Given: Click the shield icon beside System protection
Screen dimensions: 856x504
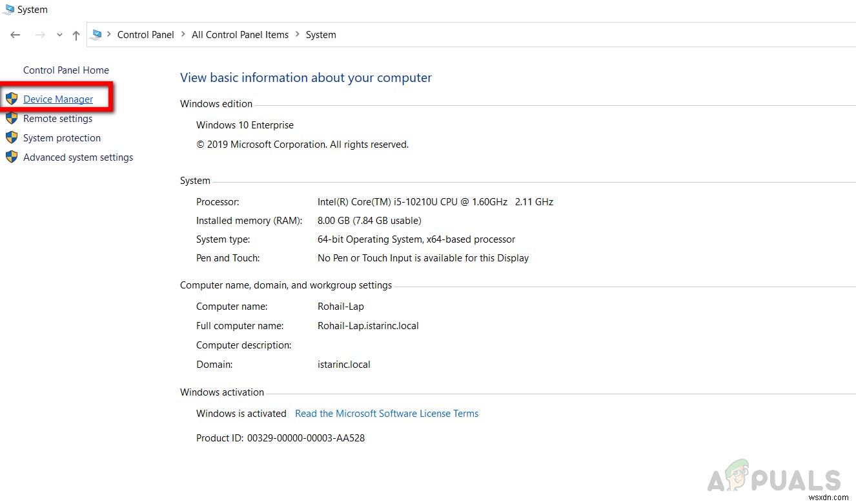Looking at the screenshot, I should (x=12, y=137).
